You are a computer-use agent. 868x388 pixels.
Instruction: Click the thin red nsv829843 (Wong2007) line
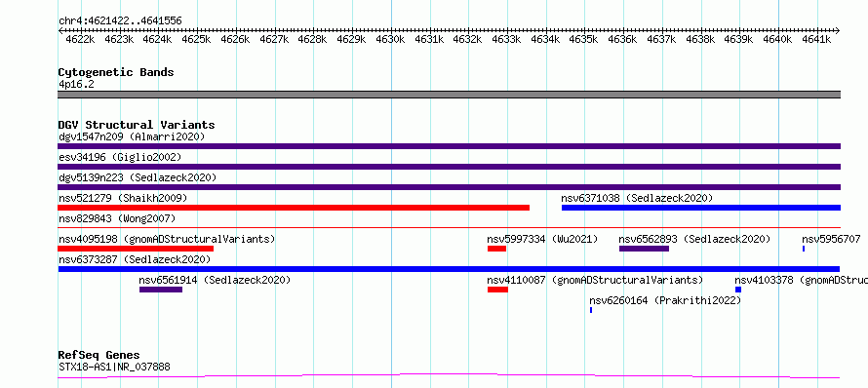(449, 227)
